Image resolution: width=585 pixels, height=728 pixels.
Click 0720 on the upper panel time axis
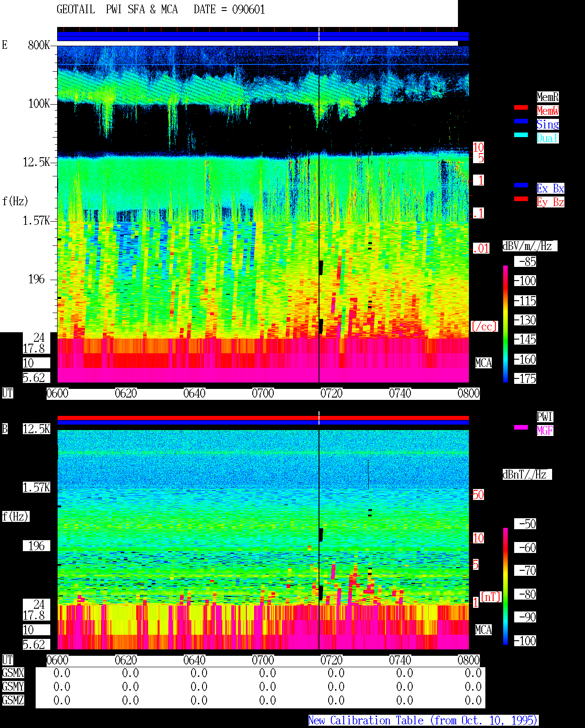point(331,393)
